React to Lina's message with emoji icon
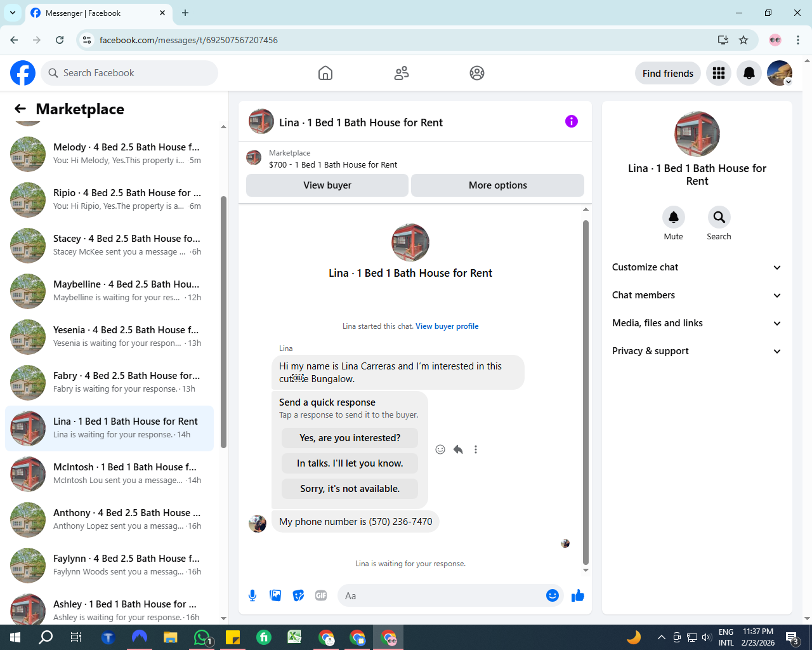The height and width of the screenshot is (650, 812). click(x=440, y=449)
